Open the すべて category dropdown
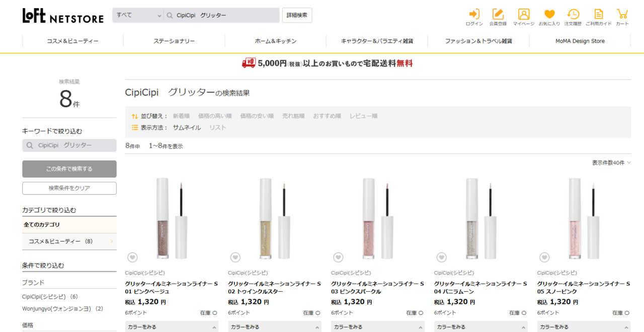Viewport: 644px width, 332px height. (137, 15)
